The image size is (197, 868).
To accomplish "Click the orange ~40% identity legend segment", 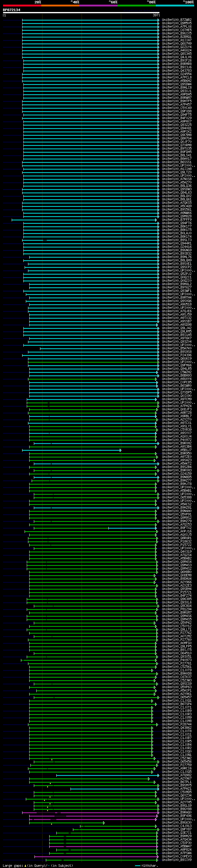I will pos(60,6).
